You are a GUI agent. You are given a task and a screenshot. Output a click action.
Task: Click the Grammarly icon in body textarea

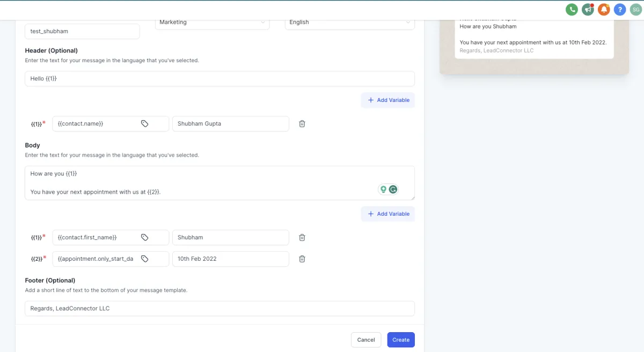click(x=393, y=189)
